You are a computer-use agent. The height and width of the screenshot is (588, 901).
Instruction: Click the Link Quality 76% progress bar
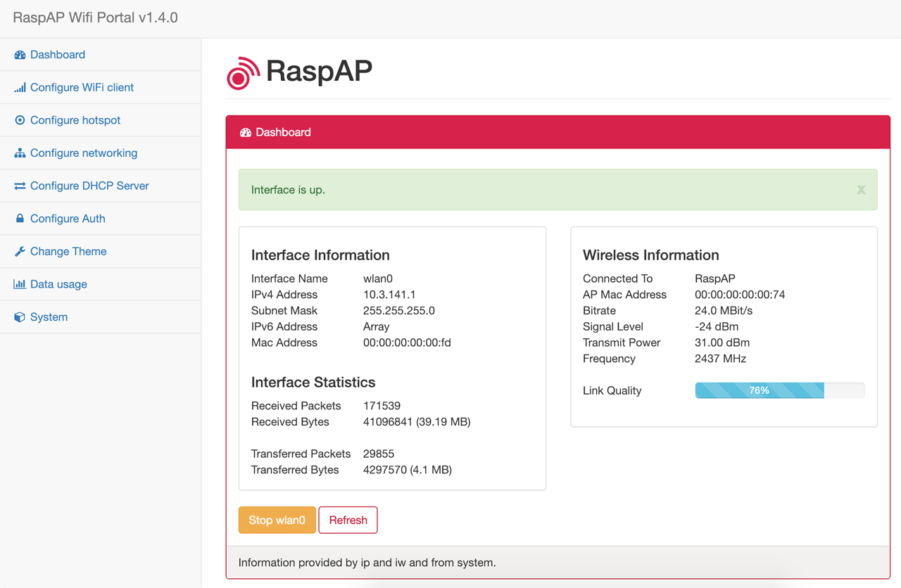tap(779, 390)
